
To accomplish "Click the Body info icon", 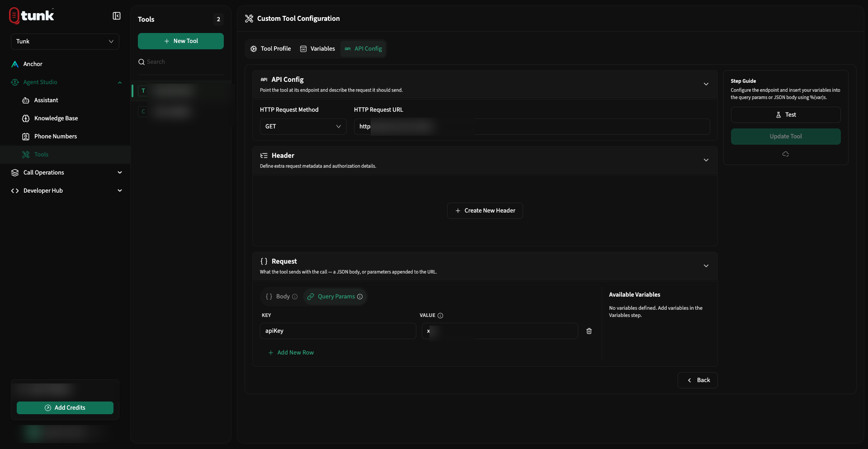I will [295, 297].
